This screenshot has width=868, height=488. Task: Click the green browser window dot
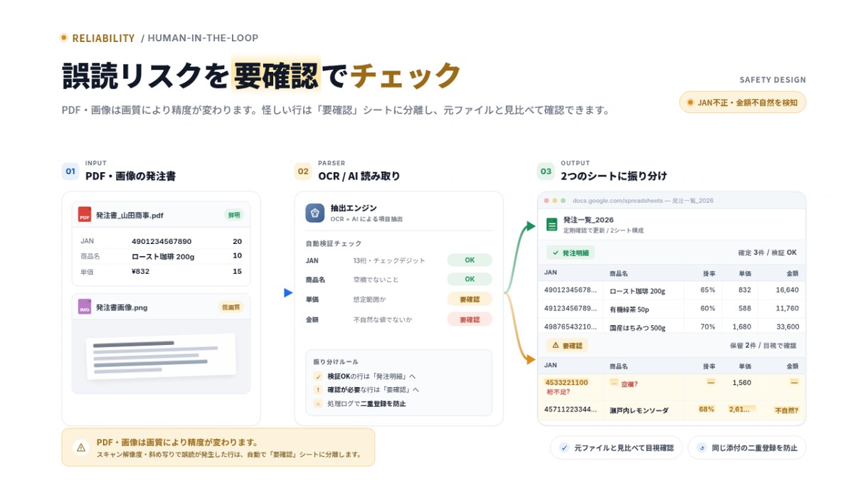(563, 201)
